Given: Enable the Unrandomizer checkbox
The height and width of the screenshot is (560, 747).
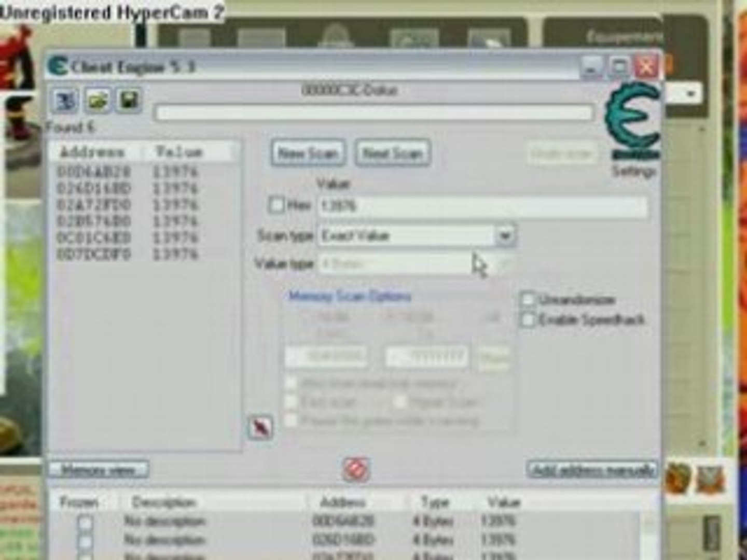Looking at the screenshot, I should click(528, 300).
